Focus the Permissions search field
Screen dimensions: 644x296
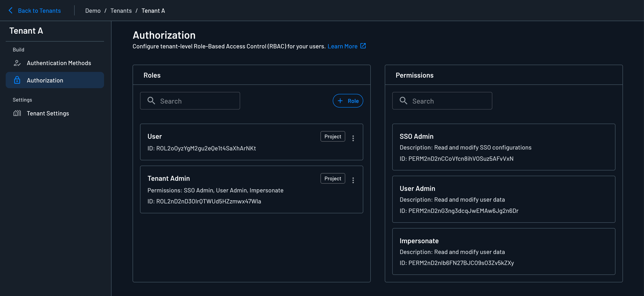click(x=450, y=101)
